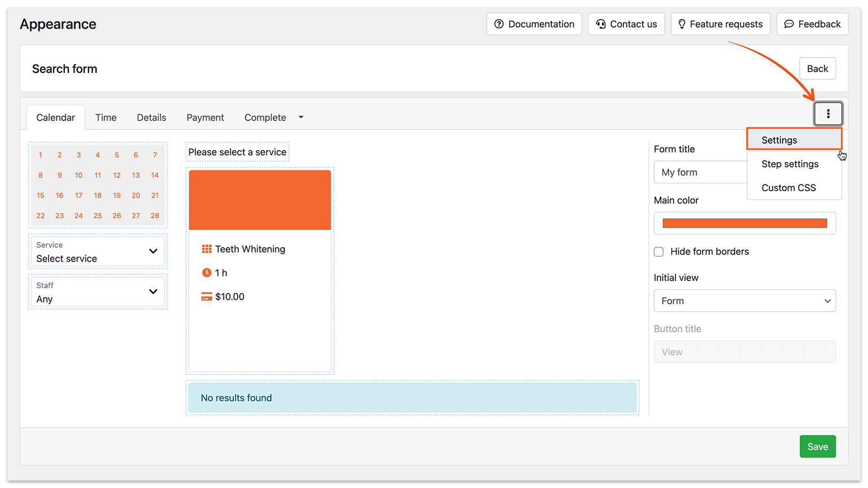
Task: Click the Search form heading
Action: click(x=65, y=69)
